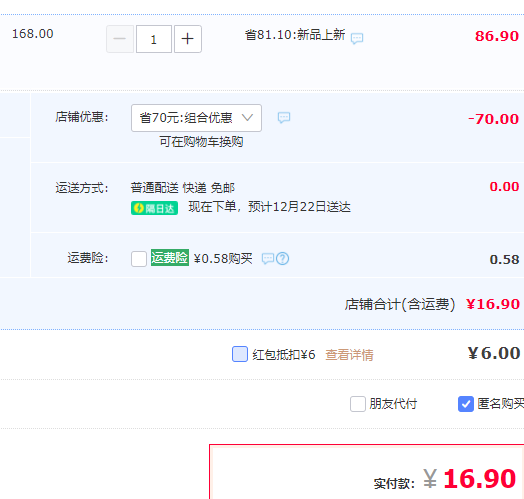Image resolution: width=524 pixels, height=499 pixels.
Task: Click the quantity input field showing 1
Action: (154, 39)
